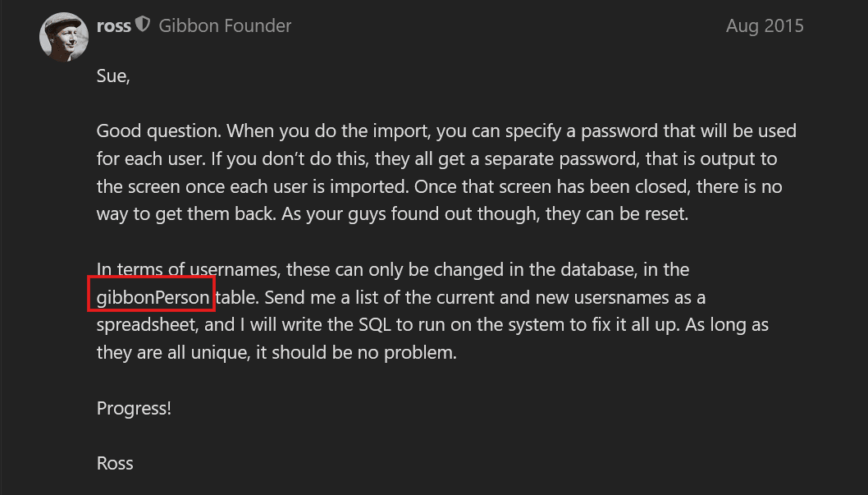Click the word "spreadsheet" in the post
This screenshot has width=868, height=495.
[145, 325]
